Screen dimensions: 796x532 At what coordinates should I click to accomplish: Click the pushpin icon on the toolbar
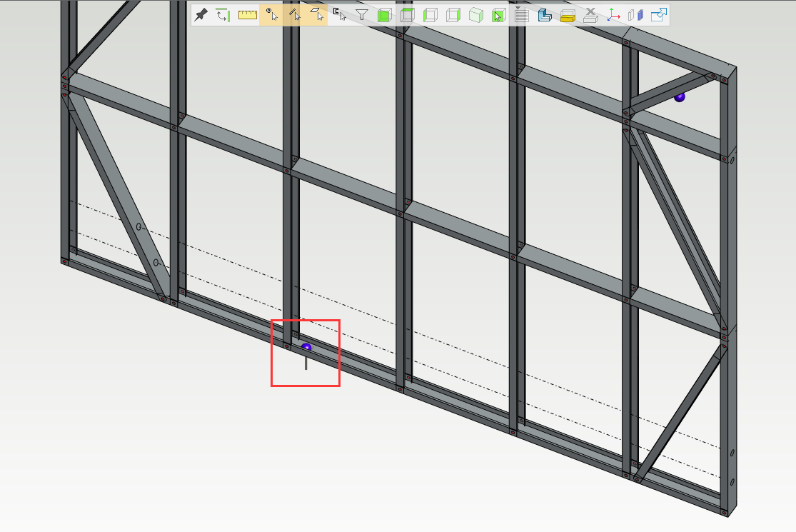point(201,15)
